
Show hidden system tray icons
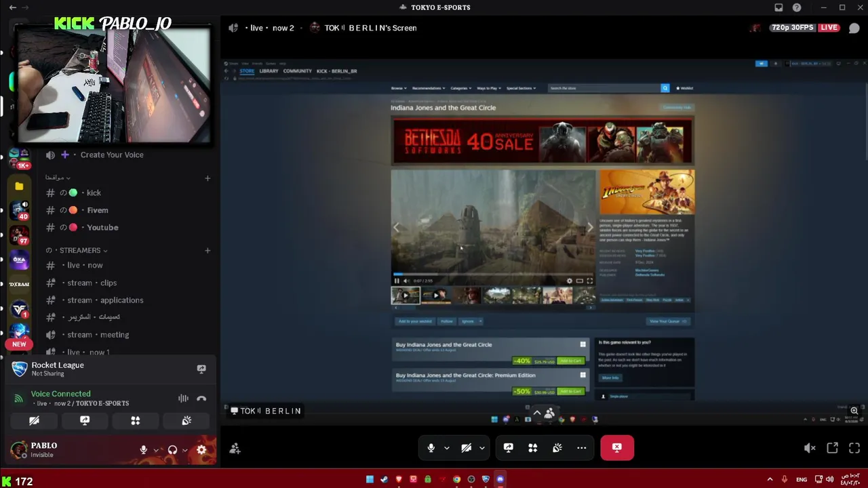(770, 480)
